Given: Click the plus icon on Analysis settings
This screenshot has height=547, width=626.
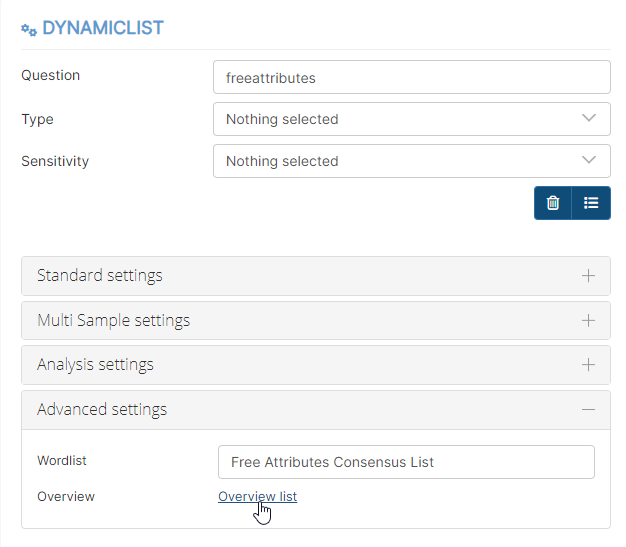Looking at the screenshot, I should click(x=588, y=365).
